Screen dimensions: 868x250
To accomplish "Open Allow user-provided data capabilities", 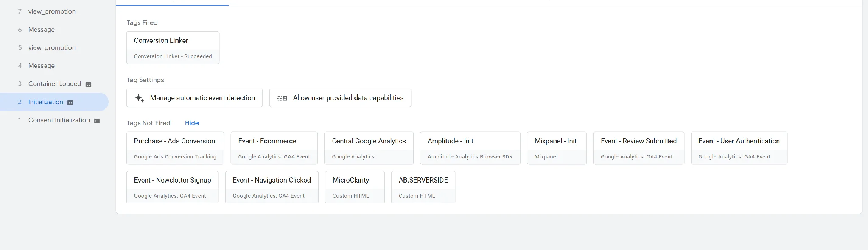I will pos(340,98).
